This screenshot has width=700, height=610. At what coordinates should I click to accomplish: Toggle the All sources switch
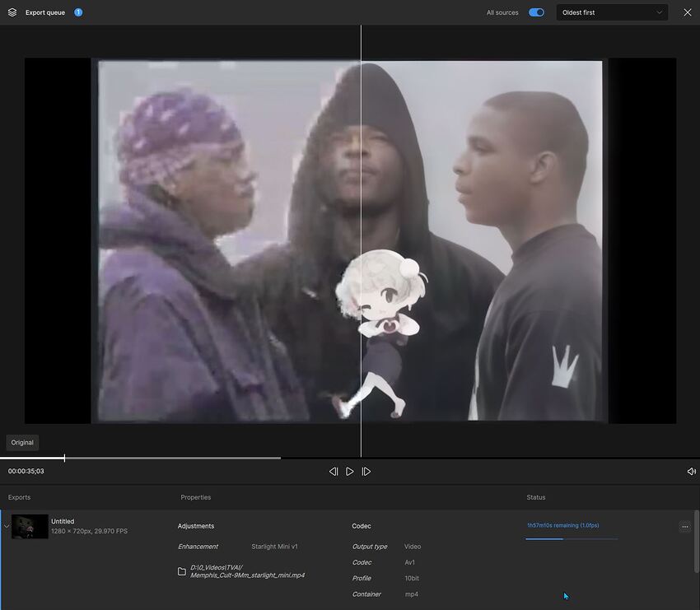point(536,12)
